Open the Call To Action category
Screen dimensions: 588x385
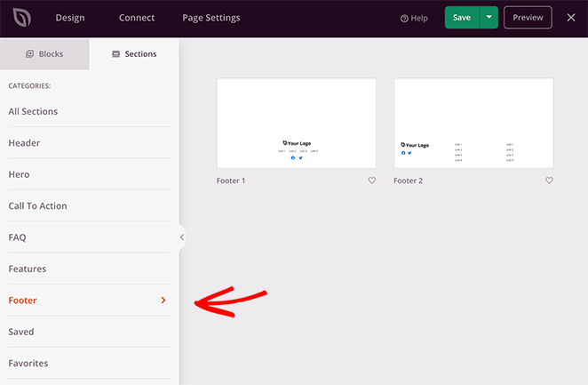(37, 206)
